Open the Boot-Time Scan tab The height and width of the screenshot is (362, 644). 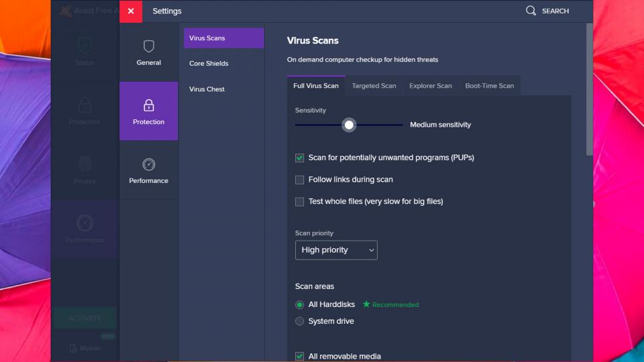489,86
